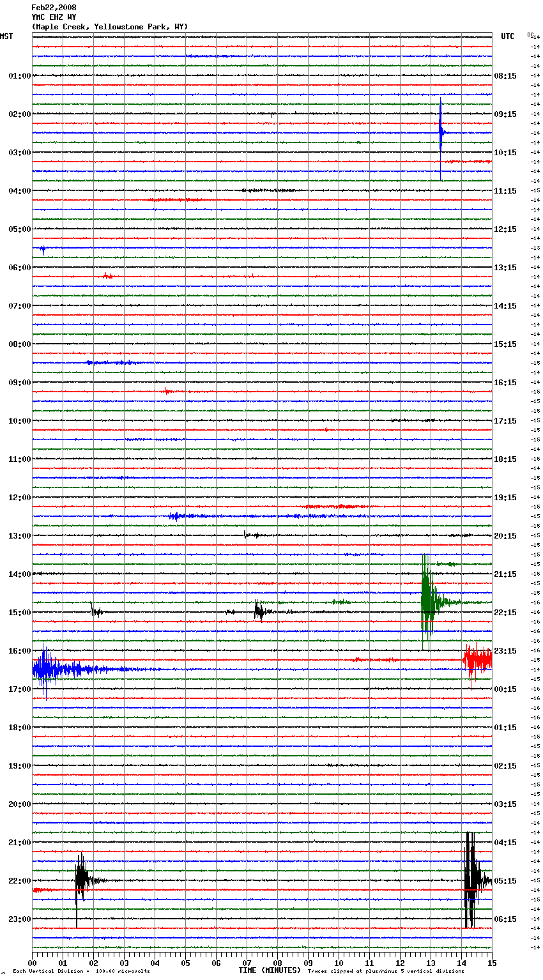Viewport: 543px width, 980px height.
Task: Select the station code "YMC EHZ WY"
Action: coord(54,17)
